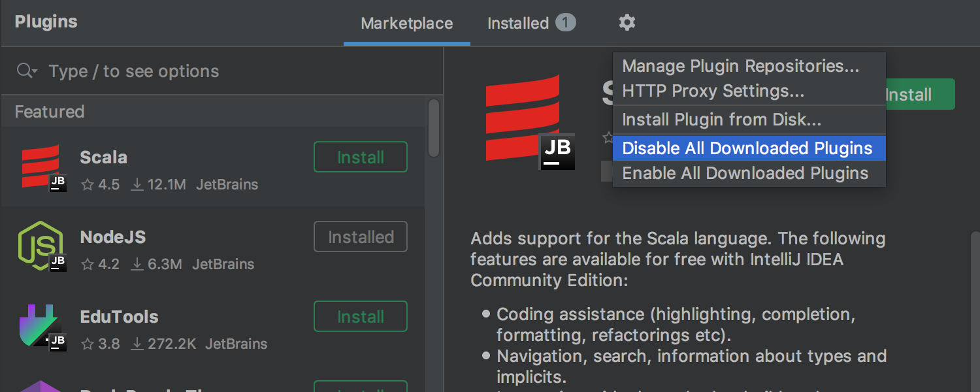The image size is (980, 392).
Task: Click the NodeJS plugin icon
Action: (x=41, y=245)
